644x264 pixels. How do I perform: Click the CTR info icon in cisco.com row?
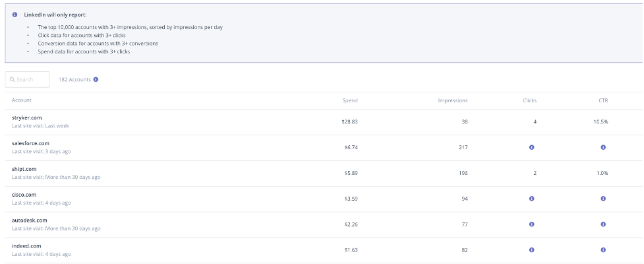coord(603,199)
